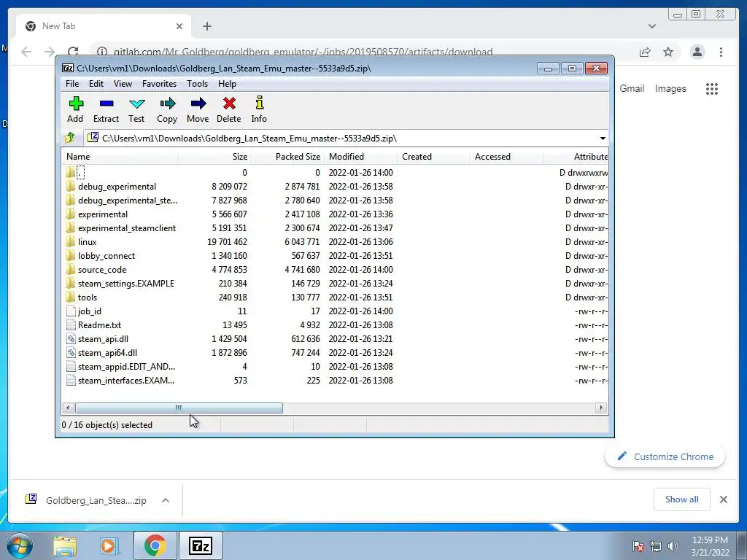The image size is (747, 560).
Task: Click Show all downloads button
Action: (682, 499)
